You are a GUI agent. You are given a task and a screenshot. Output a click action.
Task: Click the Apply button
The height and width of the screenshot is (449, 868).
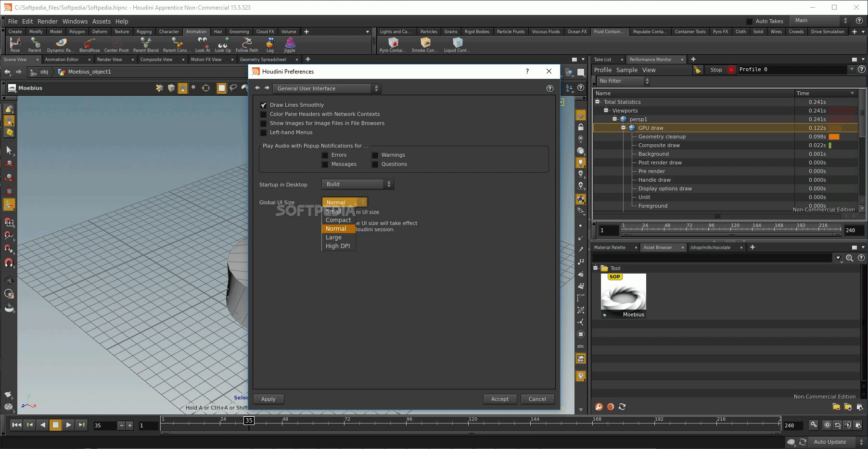[268, 399]
